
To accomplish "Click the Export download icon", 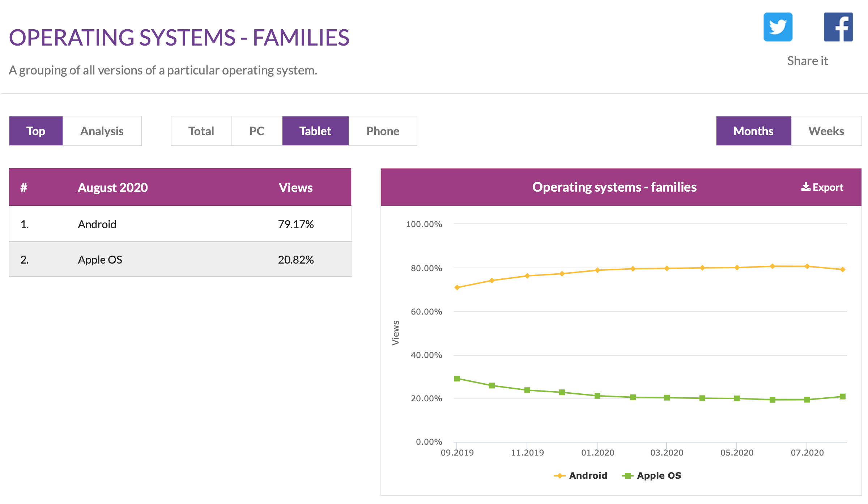I will click(x=805, y=187).
